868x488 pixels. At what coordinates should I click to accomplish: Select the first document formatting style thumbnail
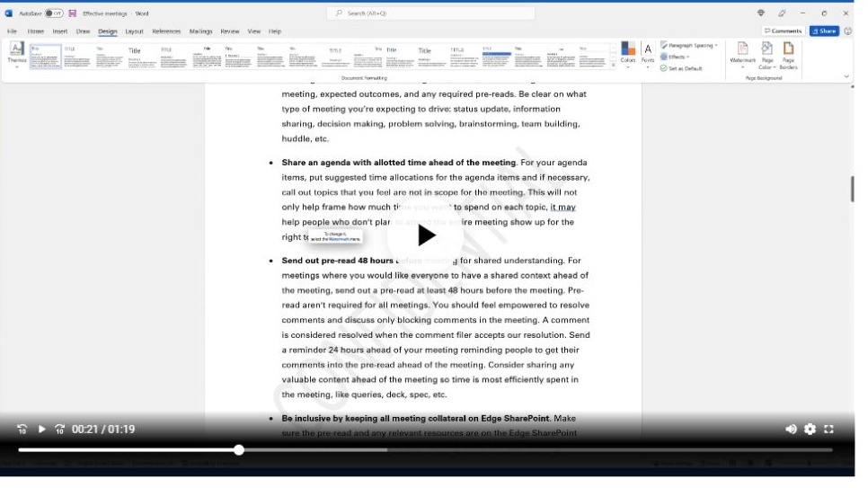pos(46,57)
